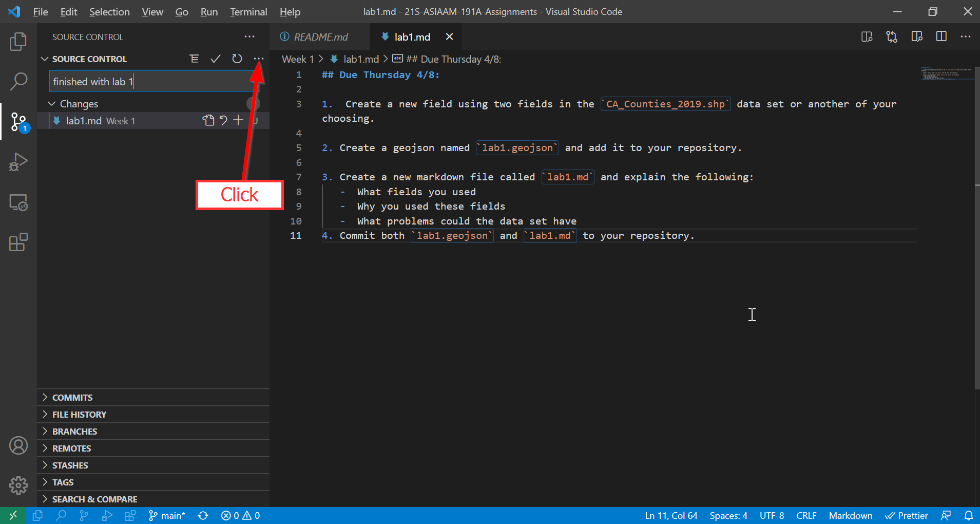Expand the BRANCHES section
The width and height of the screenshot is (980, 524).
(x=74, y=432)
